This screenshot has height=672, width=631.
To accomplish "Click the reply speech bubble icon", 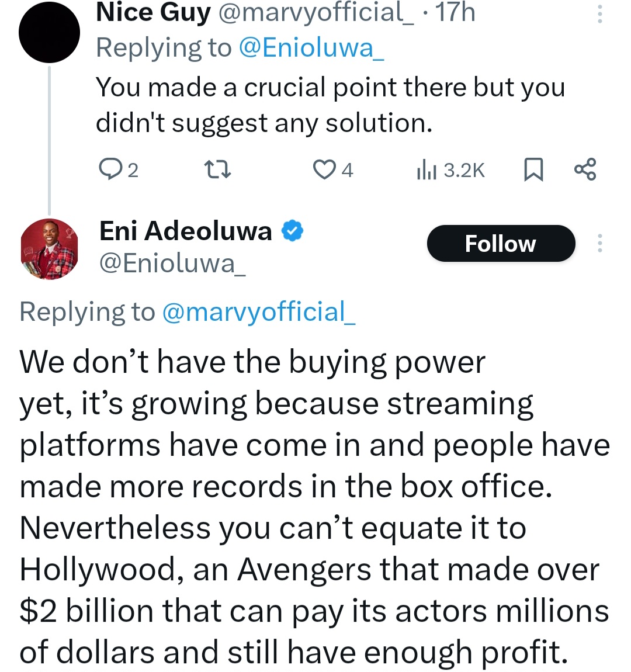I will point(109,169).
